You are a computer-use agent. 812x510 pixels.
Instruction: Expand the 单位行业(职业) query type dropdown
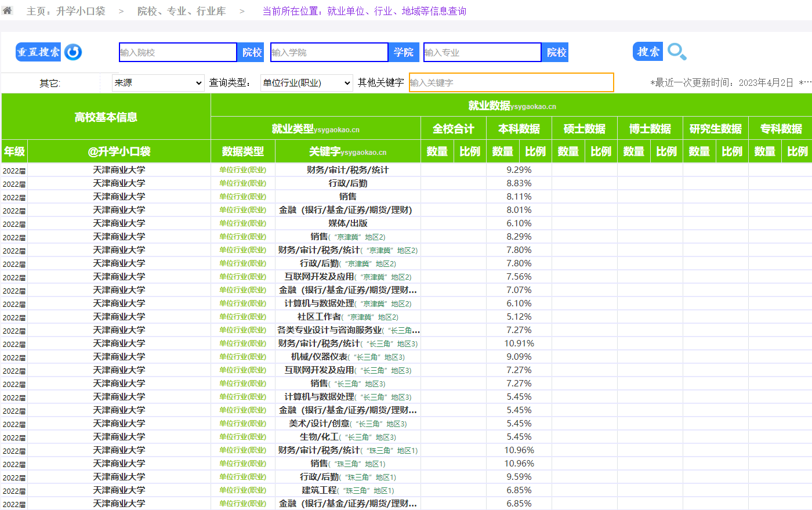click(x=306, y=83)
